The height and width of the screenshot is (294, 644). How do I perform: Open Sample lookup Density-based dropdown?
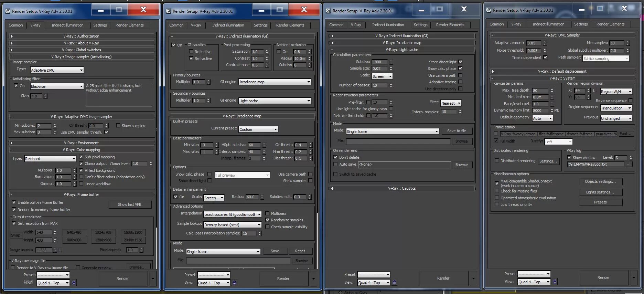click(x=233, y=225)
